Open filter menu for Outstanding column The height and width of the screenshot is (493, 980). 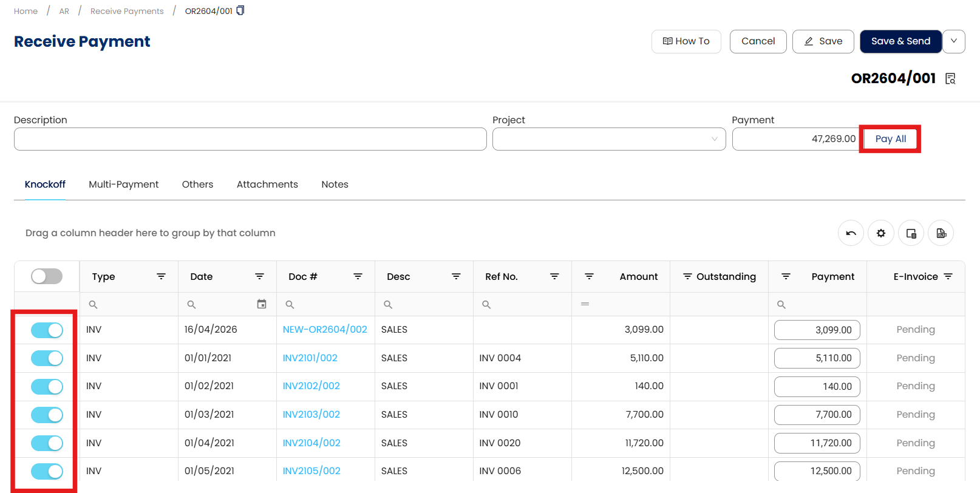point(687,276)
